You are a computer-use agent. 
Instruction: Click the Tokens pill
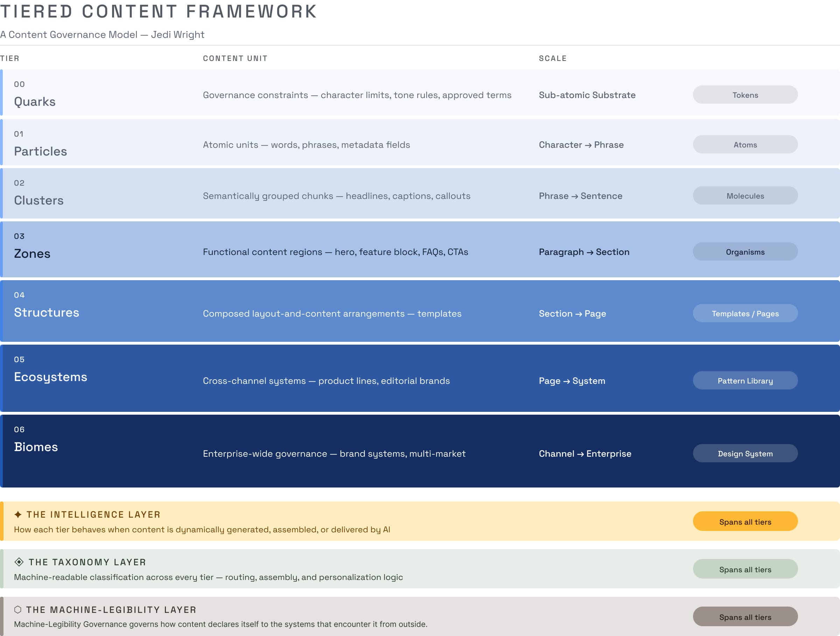coord(745,95)
